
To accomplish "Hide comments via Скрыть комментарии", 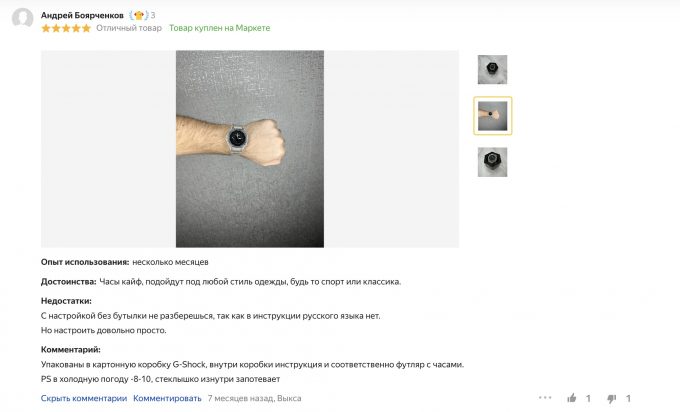I will [x=84, y=398].
